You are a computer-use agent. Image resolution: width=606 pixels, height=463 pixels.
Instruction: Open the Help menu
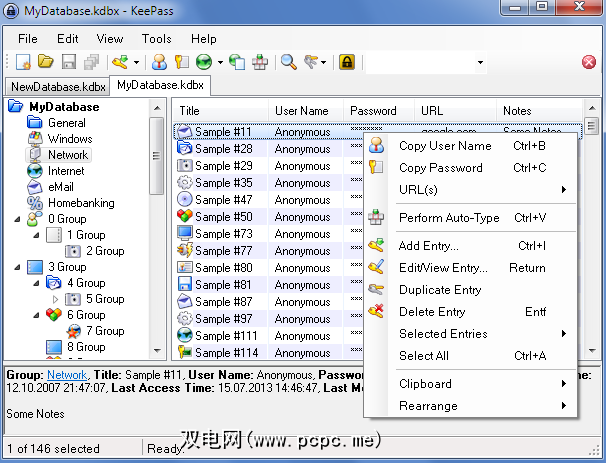point(204,39)
